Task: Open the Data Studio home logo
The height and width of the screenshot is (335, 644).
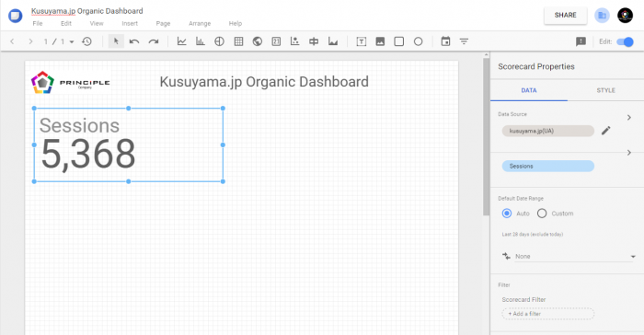Action: click(16, 16)
